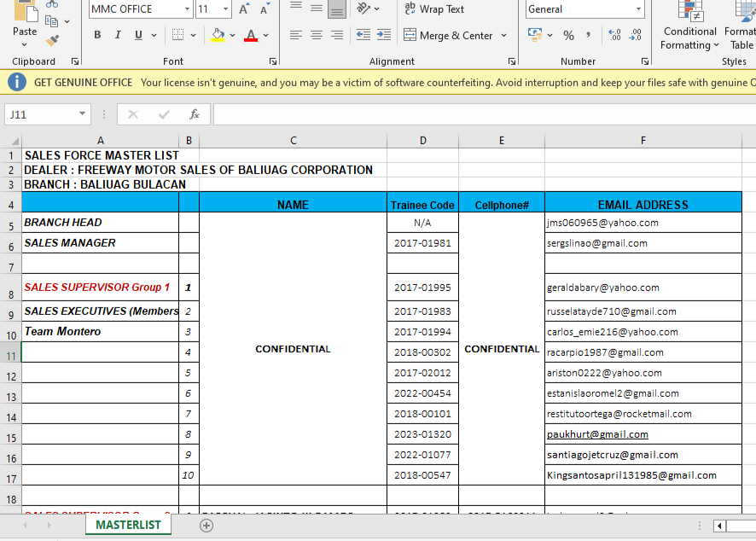
Task: Open the General number format dropdown
Action: click(638, 9)
